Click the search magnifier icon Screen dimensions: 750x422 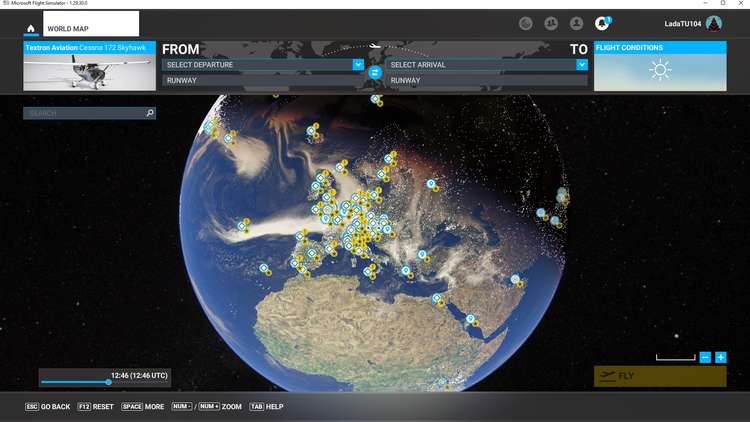pyautogui.click(x=150, y=113)
